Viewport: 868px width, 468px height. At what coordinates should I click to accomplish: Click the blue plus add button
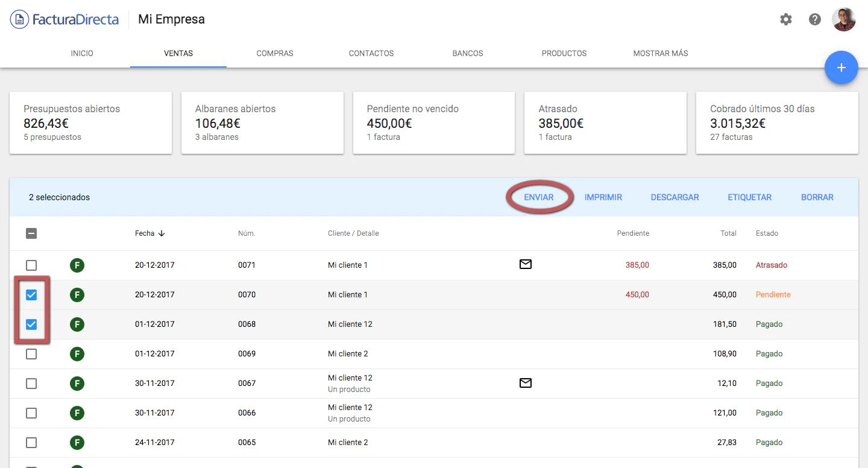pyautogui.click(x=841, y=68)
